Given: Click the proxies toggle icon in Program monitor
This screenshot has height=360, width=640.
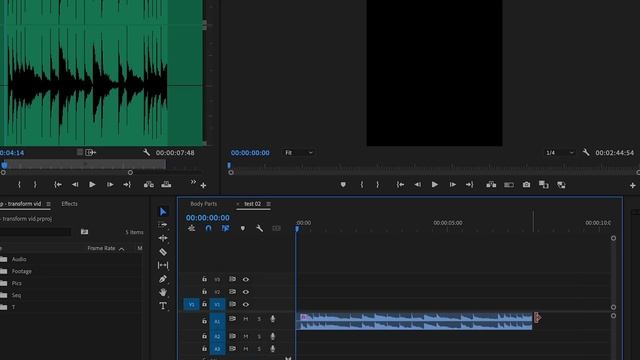Looking at the screenshot, I should pos(561,185).
